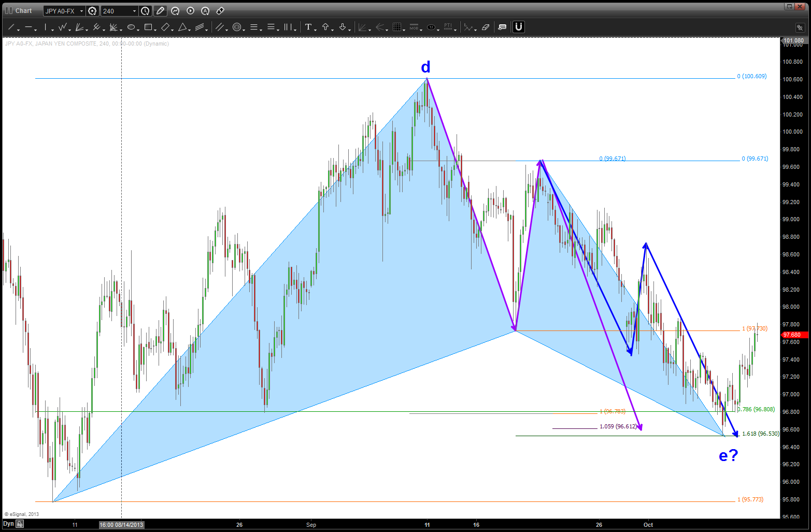
Task: Open the symbol settings gear icon
Action: [x=92, y=11]
